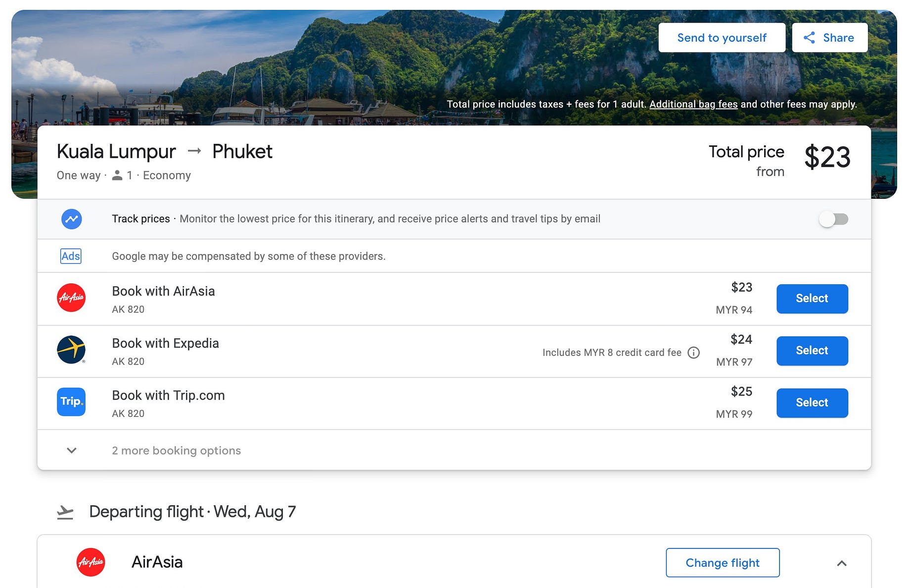Viewport: 909px width, 588px height.
Task: Enable the Track prices toggle switch
Action: click(x=834, y=219)
